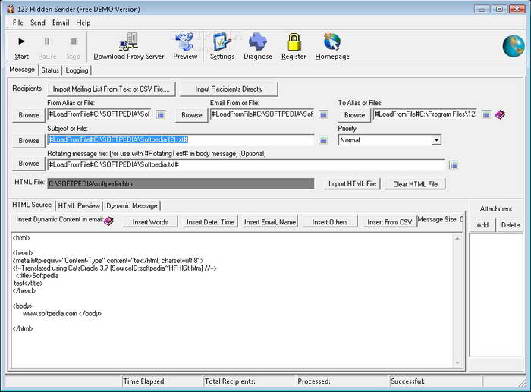Image resolution: width=531 pixels, height=392 pixels.
Task: Switch to the HTML Preview tab
Action: point(79,205)
